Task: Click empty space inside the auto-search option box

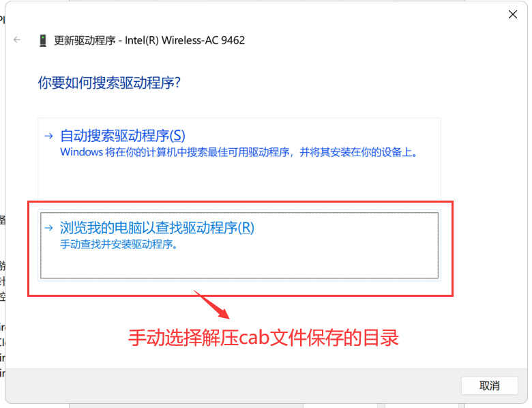Action: pyautogui.click(x=239, y=178)
